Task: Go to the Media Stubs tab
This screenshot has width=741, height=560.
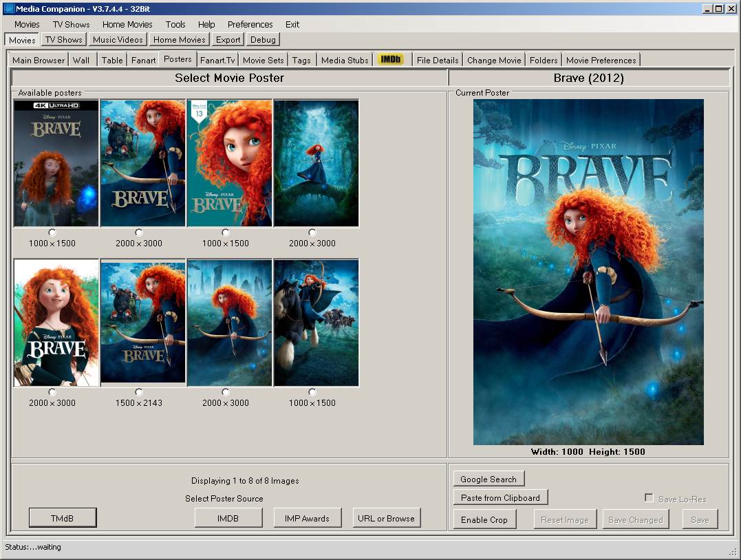Action: pyautogui.click(x=345, y=60)
